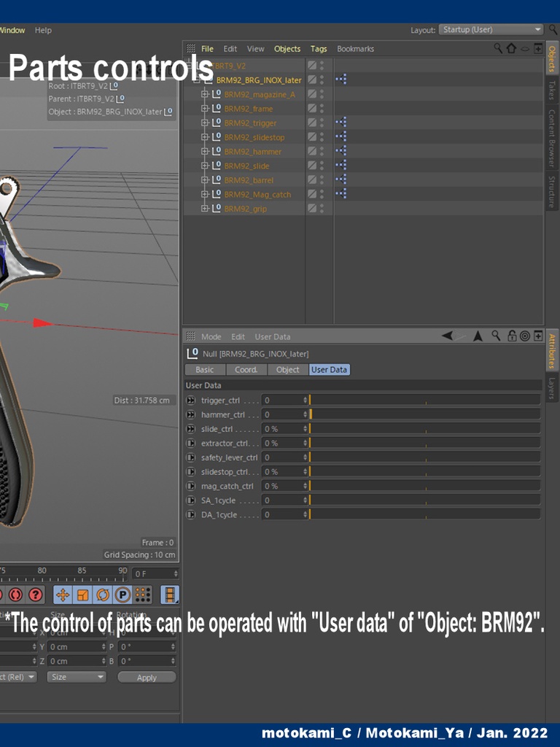Screen dimensions: 560x747
Task: Open the User Data menu in Attribute Manager
Action: pyautogui.click(x=273, y=336)
